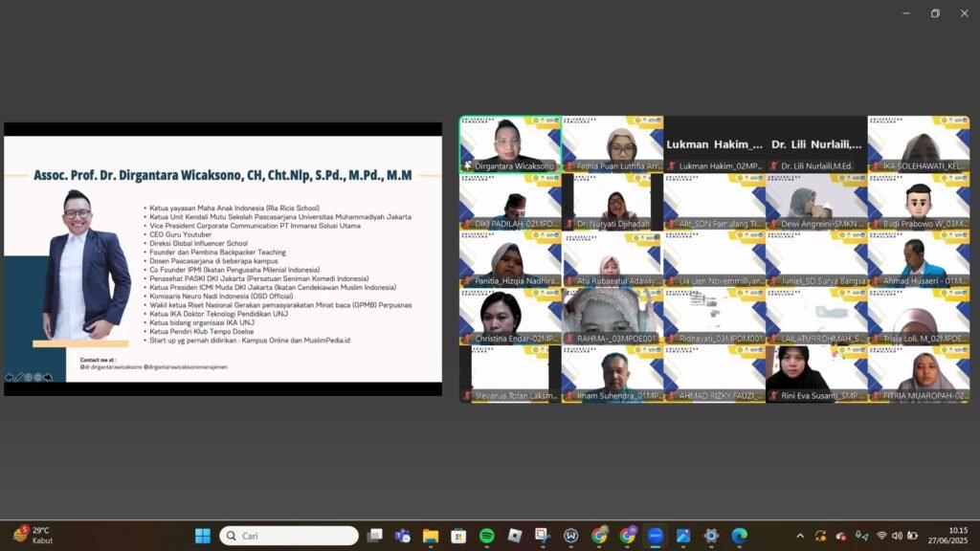The image size is (980, 551).
Task: Expand hidden system tray icons chevron
Action: click(x=800, y=536)
